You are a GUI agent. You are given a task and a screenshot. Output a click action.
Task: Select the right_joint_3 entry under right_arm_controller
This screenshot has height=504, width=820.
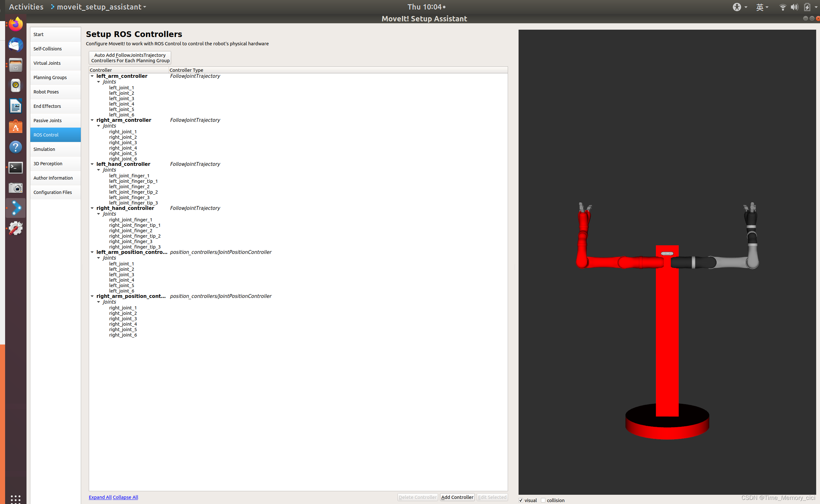point(123,142)
